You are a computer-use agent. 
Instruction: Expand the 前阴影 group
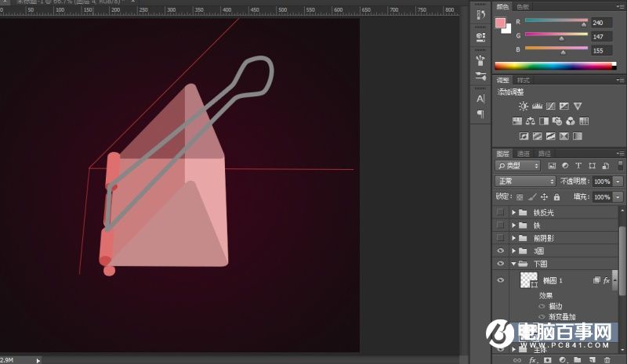click(514, 238)
